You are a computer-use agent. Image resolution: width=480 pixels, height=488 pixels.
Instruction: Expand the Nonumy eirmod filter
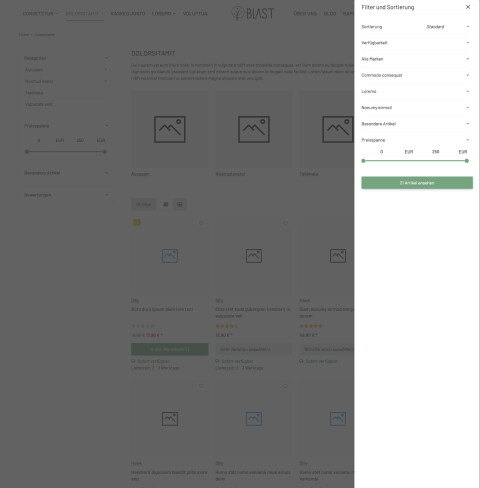[x=415, y=108]
